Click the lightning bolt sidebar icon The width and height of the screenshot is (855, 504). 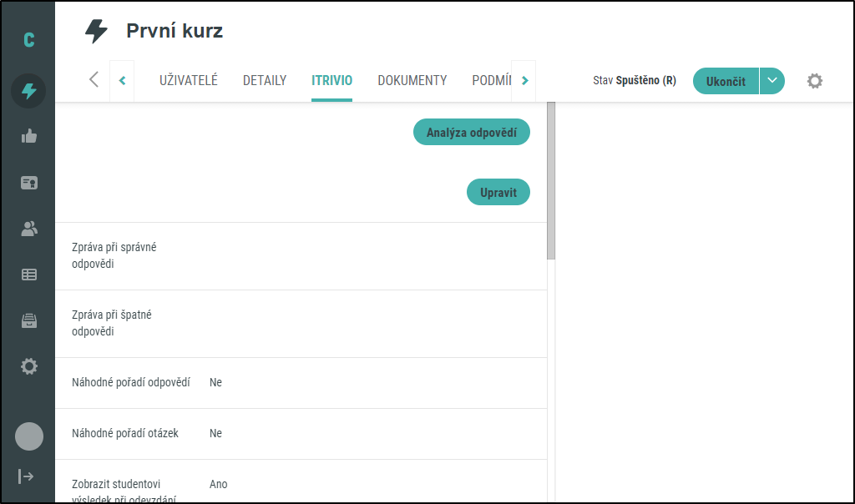point(28,91)
